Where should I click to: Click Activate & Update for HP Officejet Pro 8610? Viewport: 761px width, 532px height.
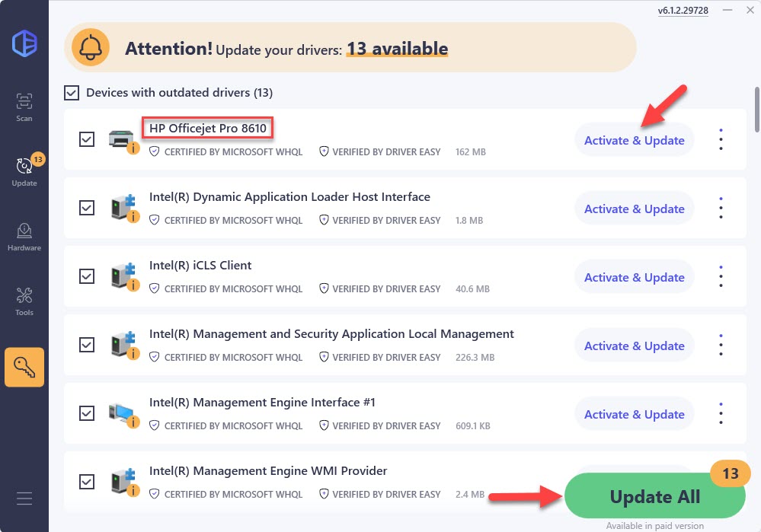pos(634,140)
